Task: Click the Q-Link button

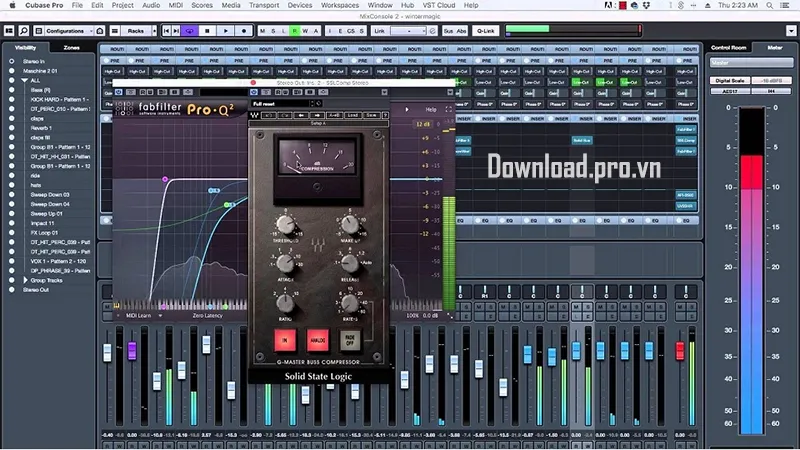Action: click(x=485, y=31)
